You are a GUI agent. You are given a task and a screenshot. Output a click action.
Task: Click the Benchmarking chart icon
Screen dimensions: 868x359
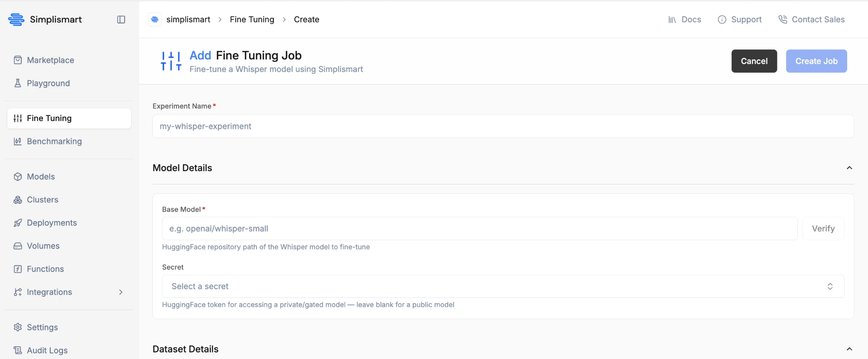click(18, 141)
